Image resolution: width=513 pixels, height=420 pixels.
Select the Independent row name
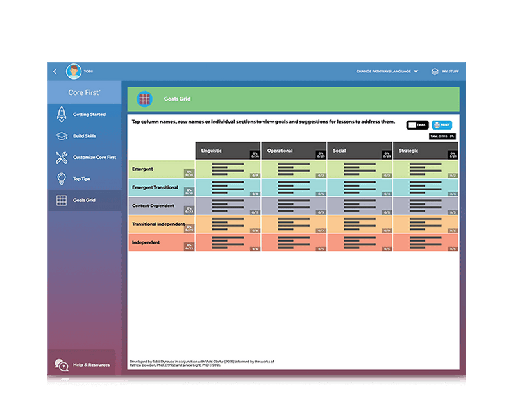coord(162,242)
